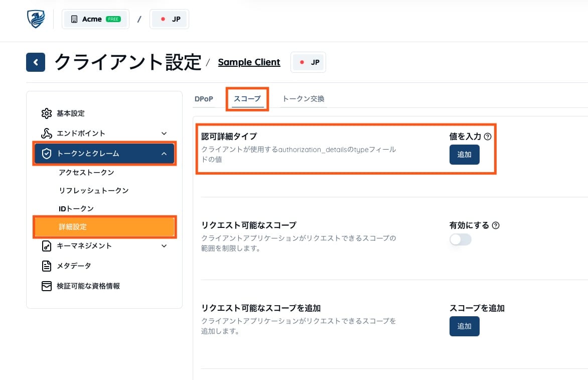This screenshot has height=380, width=588.
Task: Switch to the DPoP tab
Action: (204, 99)
